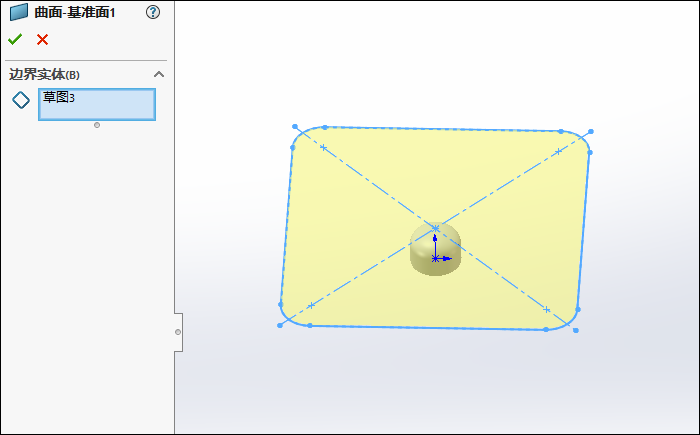Viewport: 700px width, 435px height.
Task: Click the boundary entity diamond icon
Action: (x=21, y=100)
